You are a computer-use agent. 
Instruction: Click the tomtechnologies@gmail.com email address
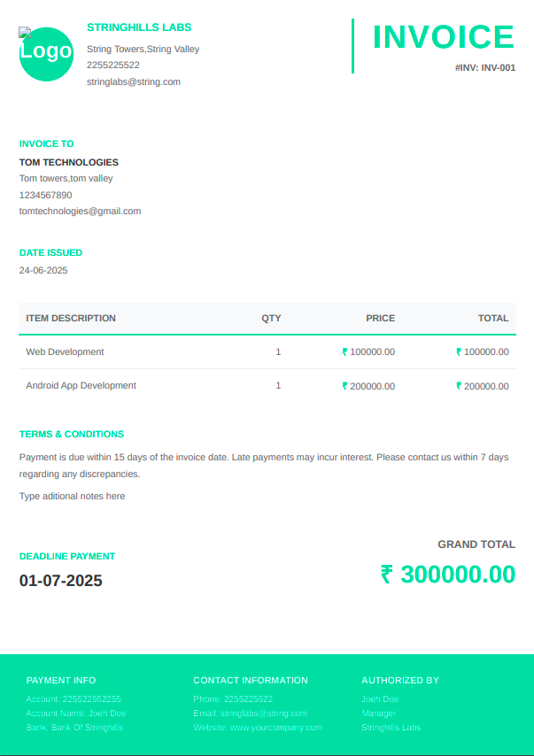(x=80, y=212)
